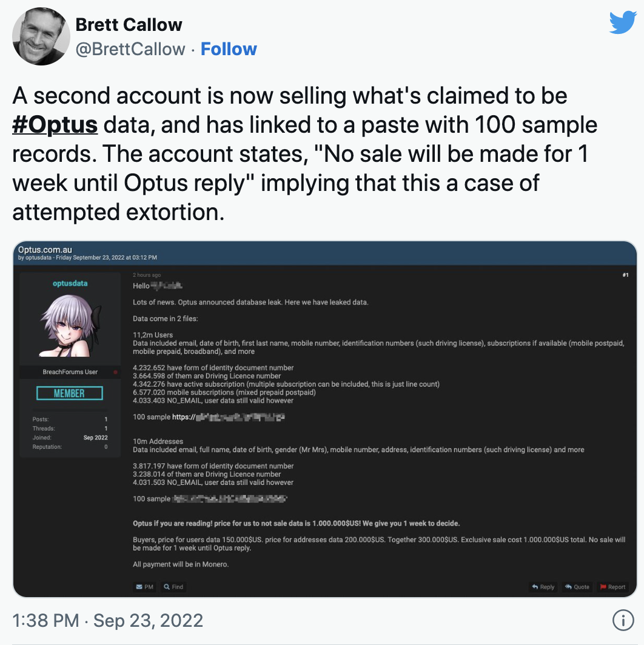Click the optusdata anime avatar
Image resolution: width=644 pixels, height=645 pixels.
click(x=70, y=327)
